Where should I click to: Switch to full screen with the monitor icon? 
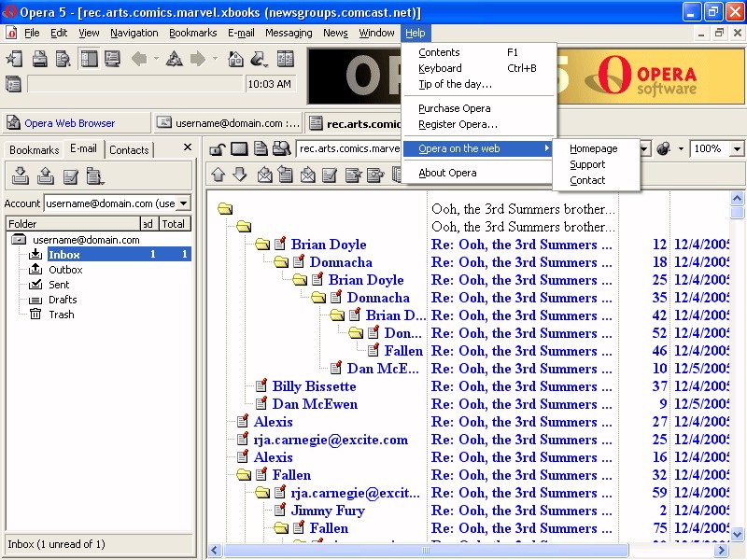coord(112,59)
